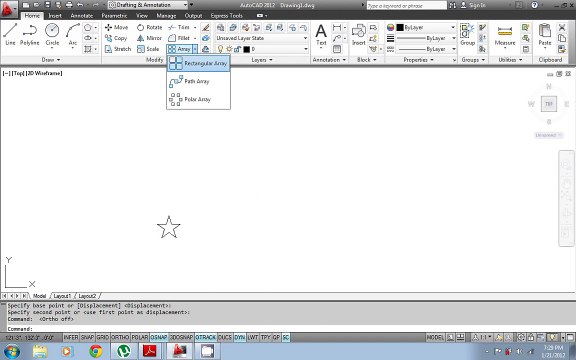Open the Unsaved Layer State dropdown
Viewport: 576px width, 360px height.
(262, 38)
